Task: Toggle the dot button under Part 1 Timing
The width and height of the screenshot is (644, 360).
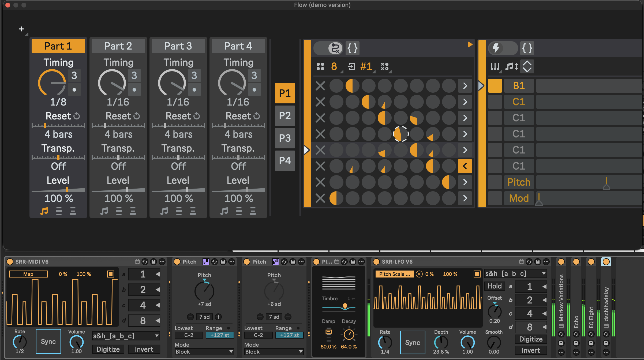Action: 74,90
